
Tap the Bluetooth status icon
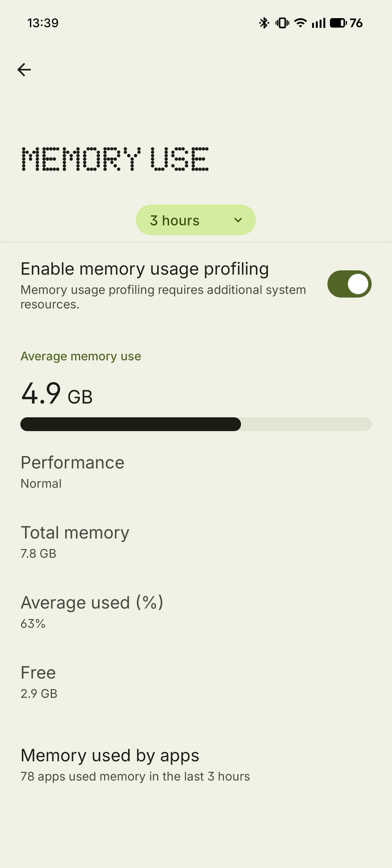coord(264,23)
